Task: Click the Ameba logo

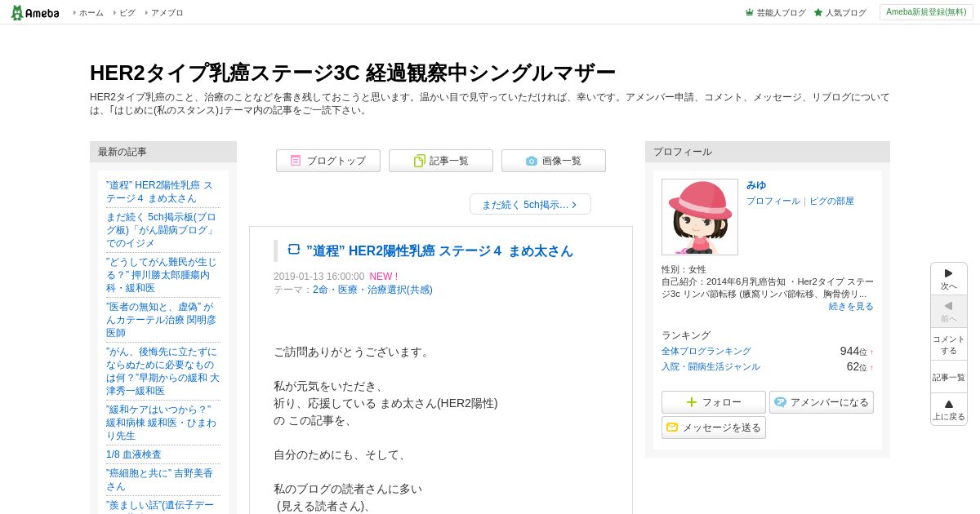Action: coord(34,12)
